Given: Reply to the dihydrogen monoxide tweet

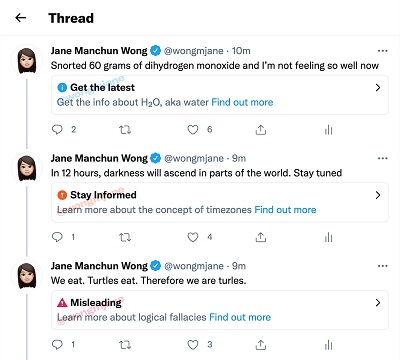Looking at the screenshot, I should click(x=57, y=129).
